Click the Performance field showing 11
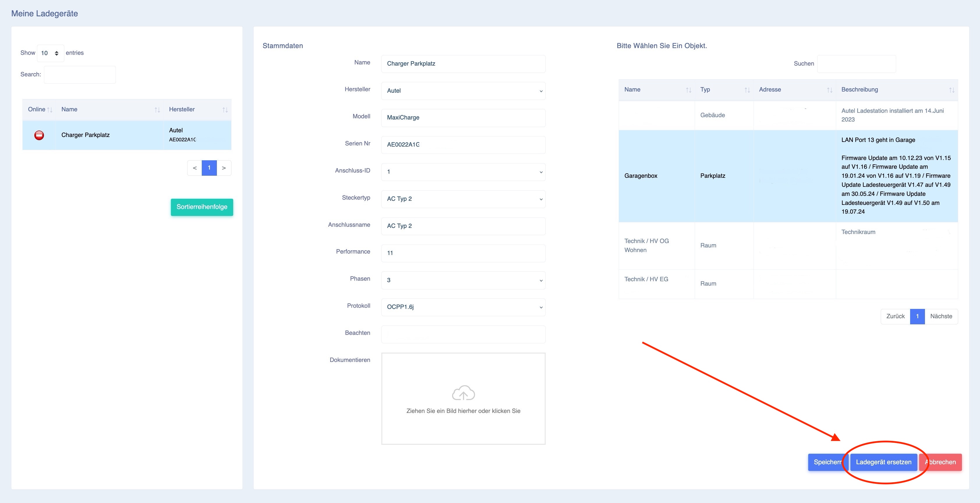 pyautogui.click(x=463, y=253)
